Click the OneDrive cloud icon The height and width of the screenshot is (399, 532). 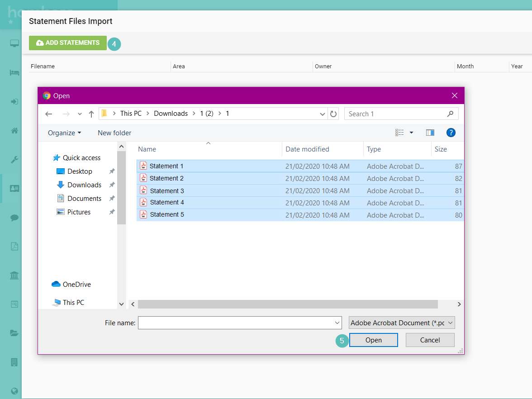pyautogui.click(x=56, y=284)
